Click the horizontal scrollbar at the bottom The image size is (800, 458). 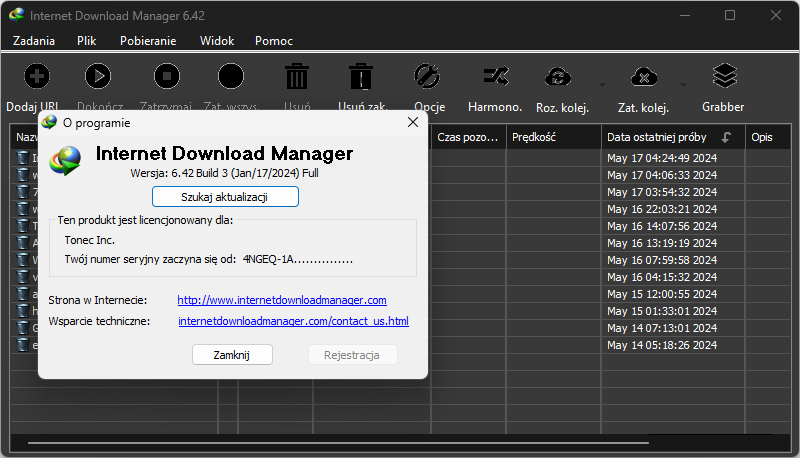coord(338,443)
